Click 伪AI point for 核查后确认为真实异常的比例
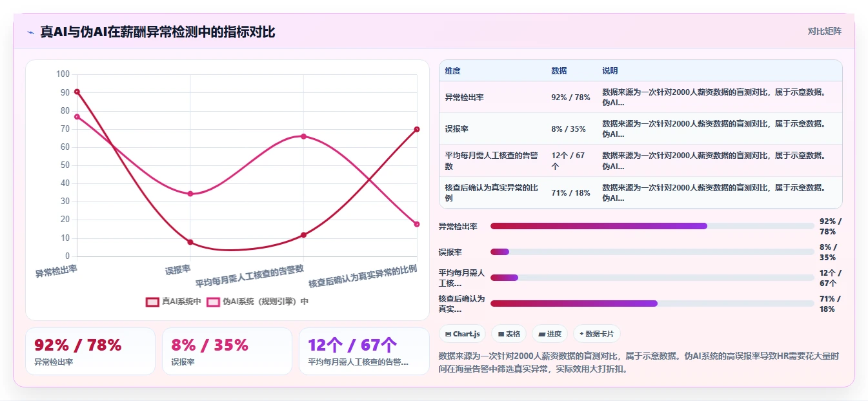Screen dimensions: 868x401 pyautogui.click(x=417, y=224)
